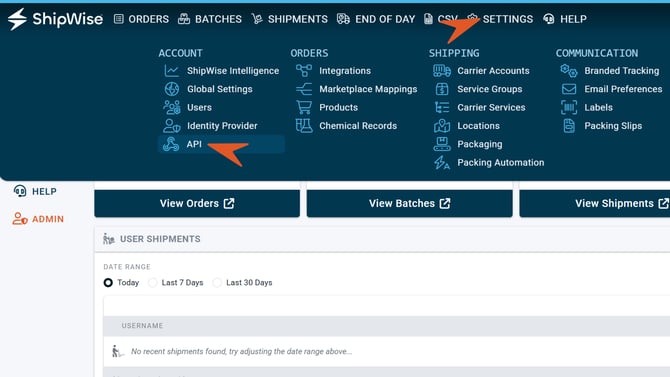
Task: Click the end of day truck icon
Action: [x=343, y=19]
